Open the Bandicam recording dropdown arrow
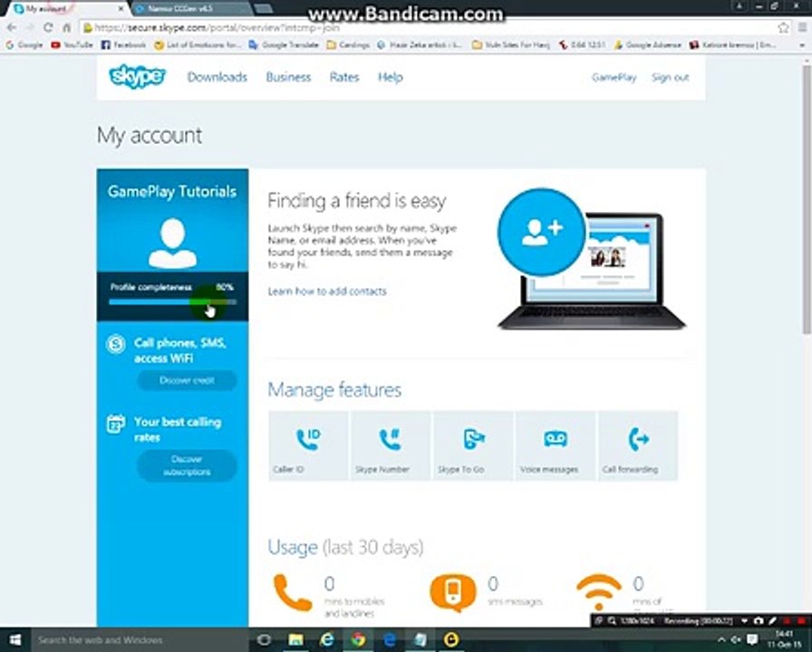The width and height of the screenshot is (812, 652). (x=745, y=620)
